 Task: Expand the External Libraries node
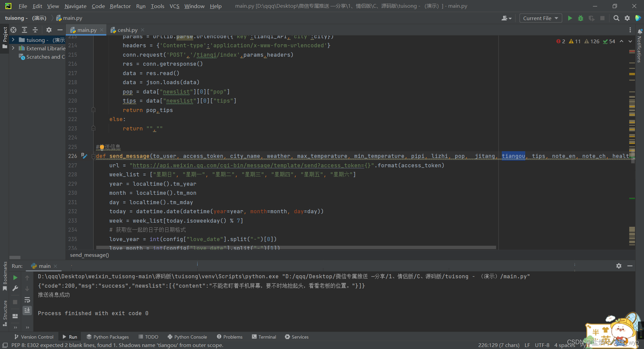click(13, 48)
